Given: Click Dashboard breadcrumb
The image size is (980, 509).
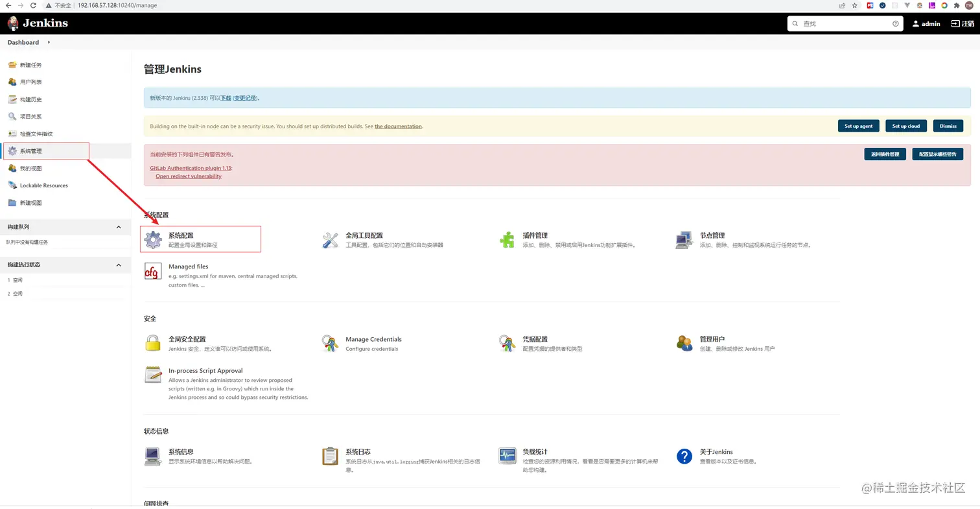Looking at the screenshot, I should point(23,42).
